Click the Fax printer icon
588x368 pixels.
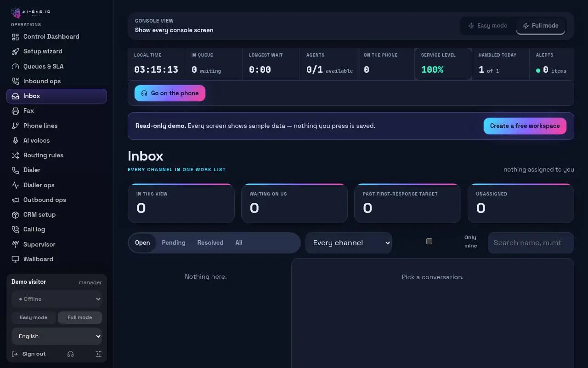[x=15, y=111]
